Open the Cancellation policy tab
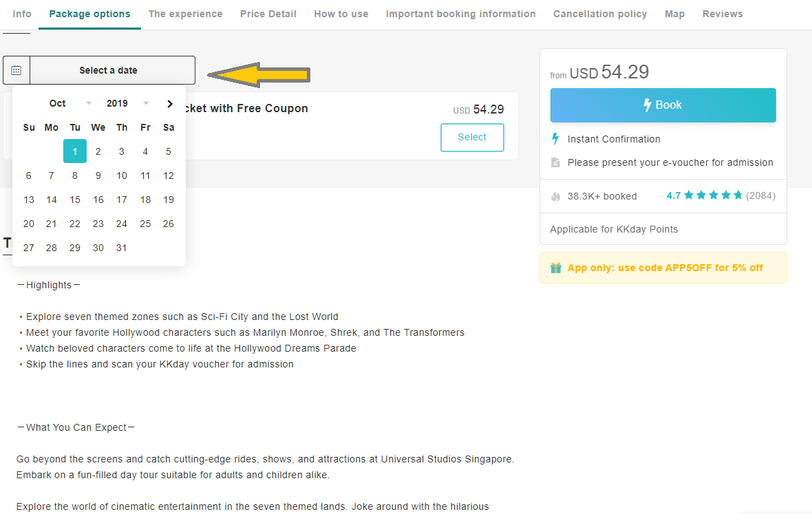812x514 pixels. 600,14
